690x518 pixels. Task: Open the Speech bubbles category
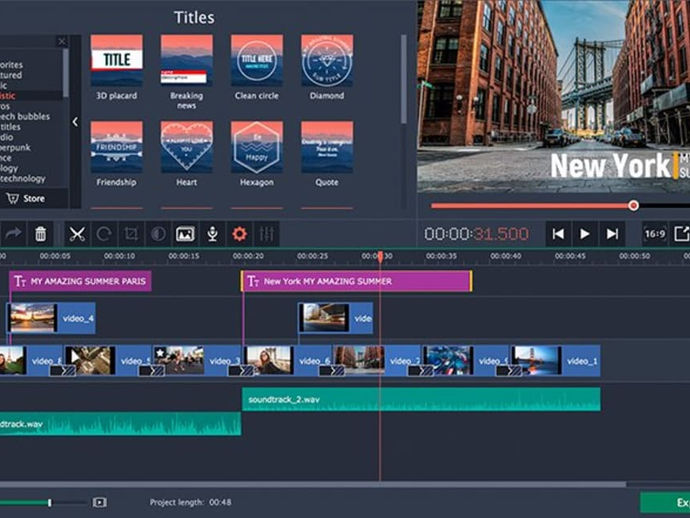25,117
